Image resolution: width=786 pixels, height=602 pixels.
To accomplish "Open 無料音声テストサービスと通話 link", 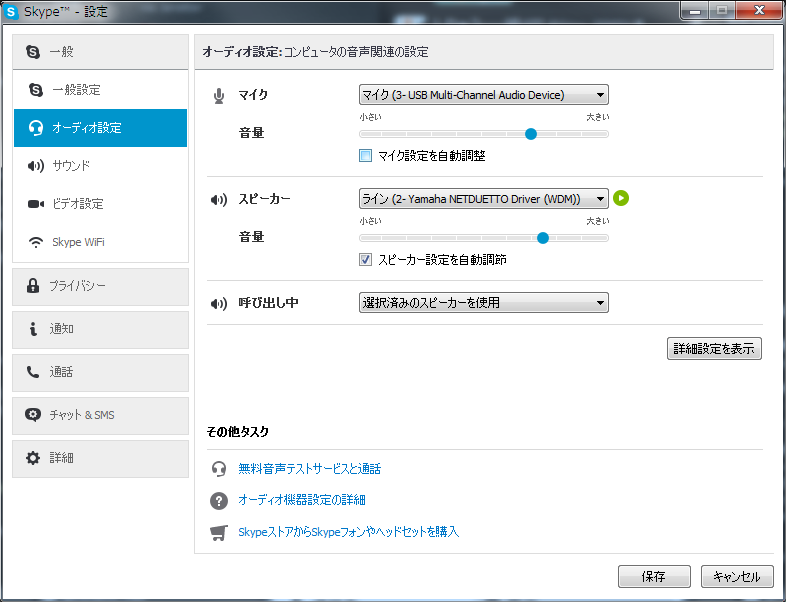I will click(x=309, y=469).
